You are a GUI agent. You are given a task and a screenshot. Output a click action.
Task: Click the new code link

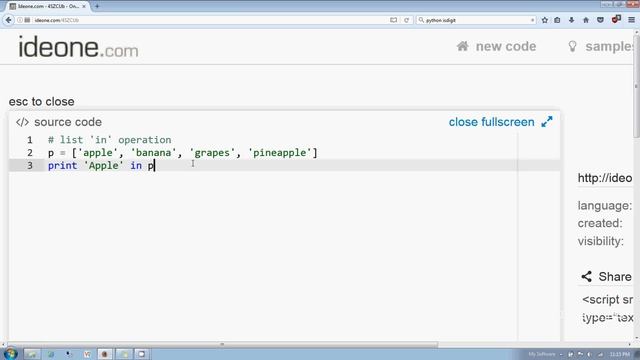coord(506,46)
